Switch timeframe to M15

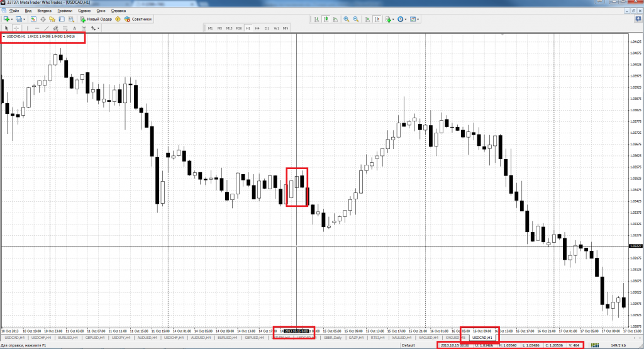pos(229,28)
